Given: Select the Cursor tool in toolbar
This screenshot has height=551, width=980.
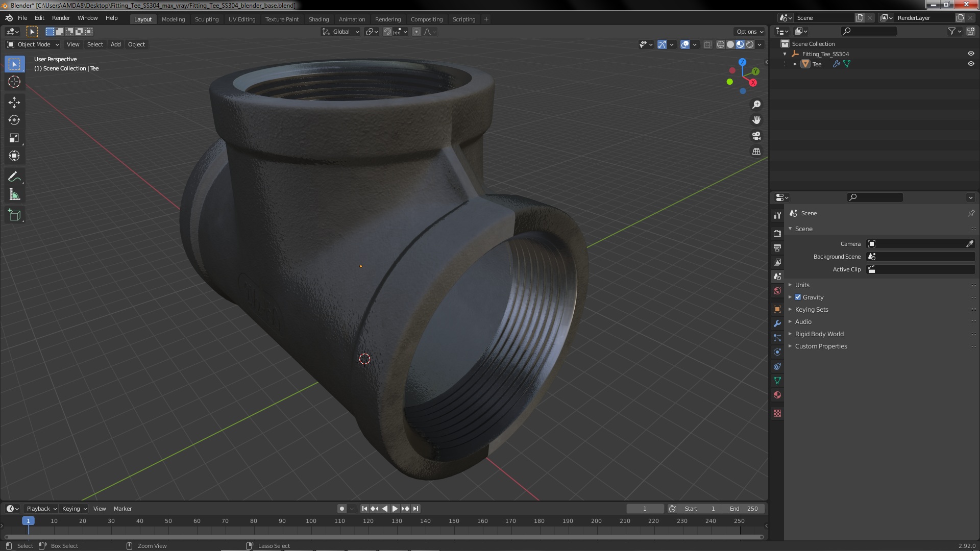Looking at the screenshot, I should point(14,82).
